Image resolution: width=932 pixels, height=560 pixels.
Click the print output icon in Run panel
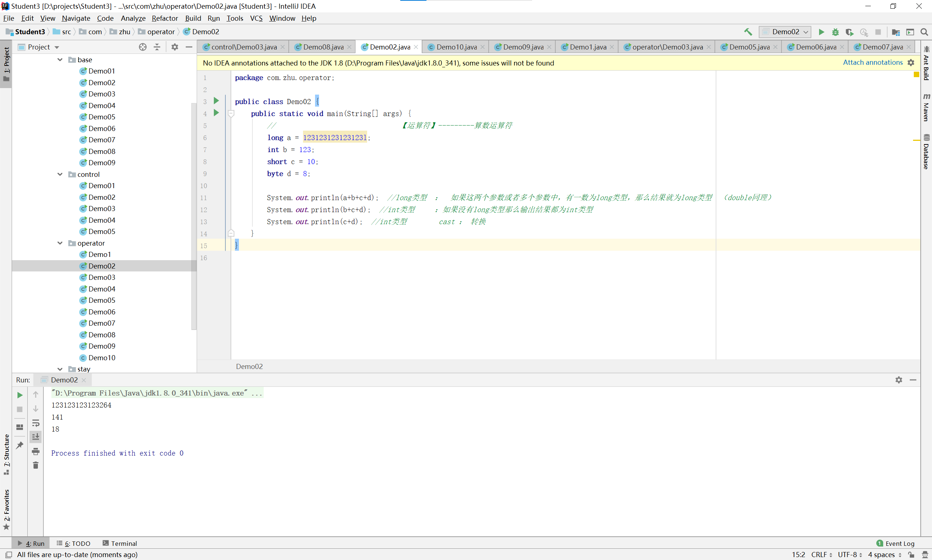35,451
